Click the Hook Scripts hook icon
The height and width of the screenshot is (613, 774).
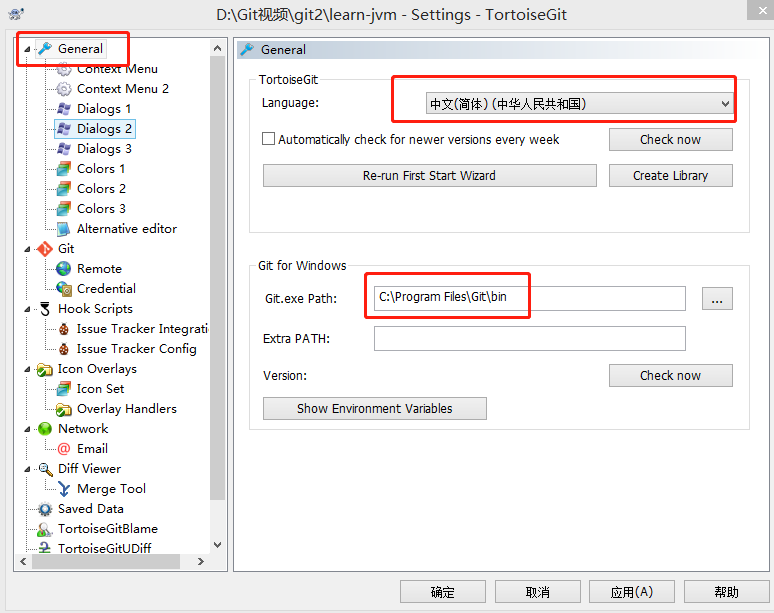pos(45,309)
